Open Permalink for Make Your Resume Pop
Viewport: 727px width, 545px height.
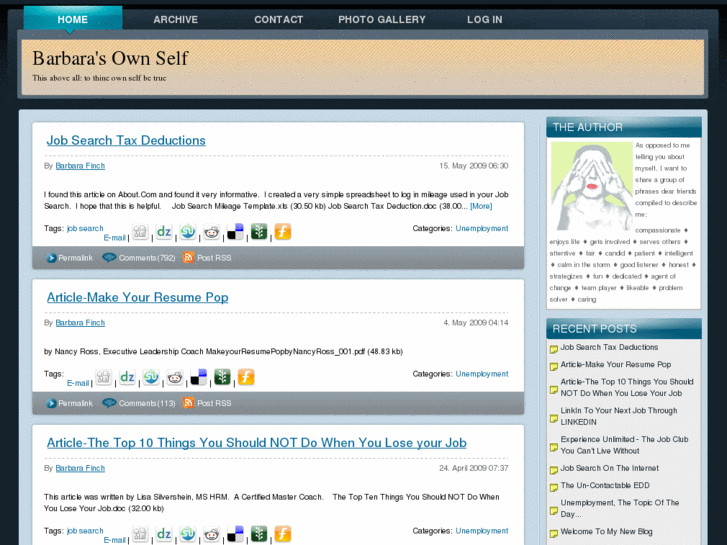tap(70, 403)
